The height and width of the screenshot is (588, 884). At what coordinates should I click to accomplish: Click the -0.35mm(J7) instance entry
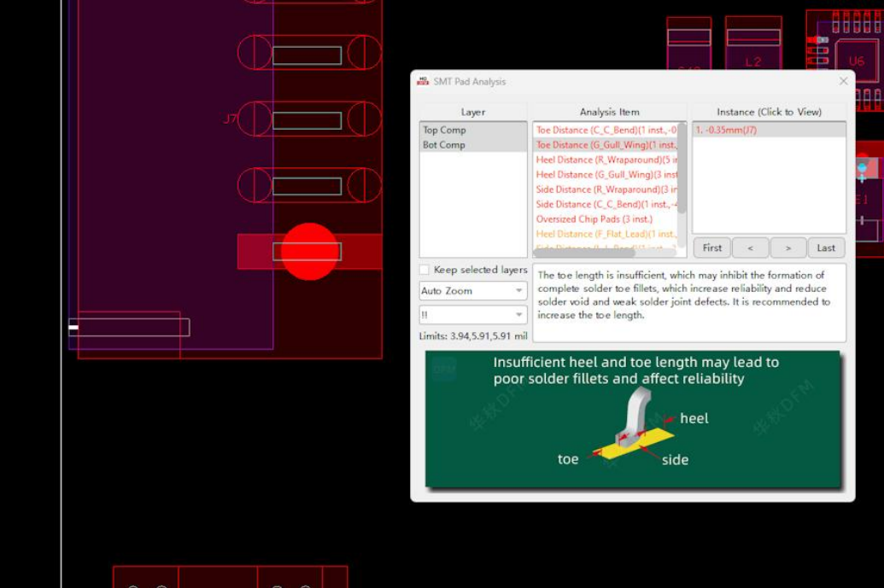726,130
